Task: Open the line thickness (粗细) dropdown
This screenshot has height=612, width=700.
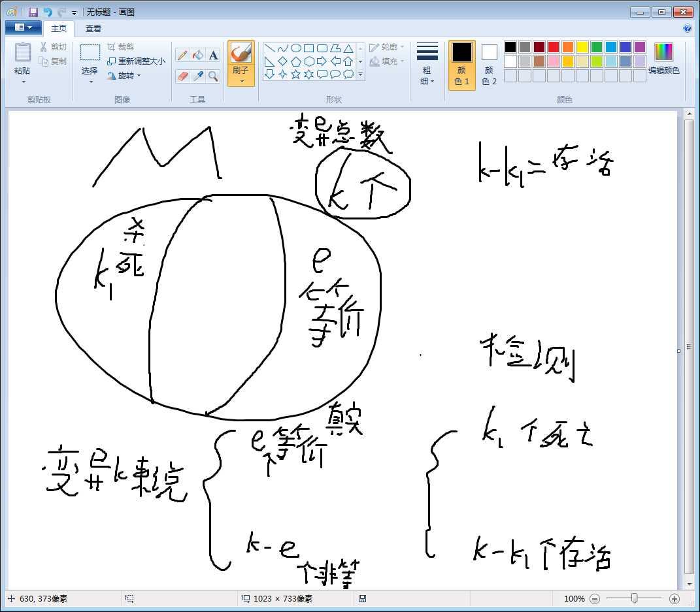Action: [427, 63]
